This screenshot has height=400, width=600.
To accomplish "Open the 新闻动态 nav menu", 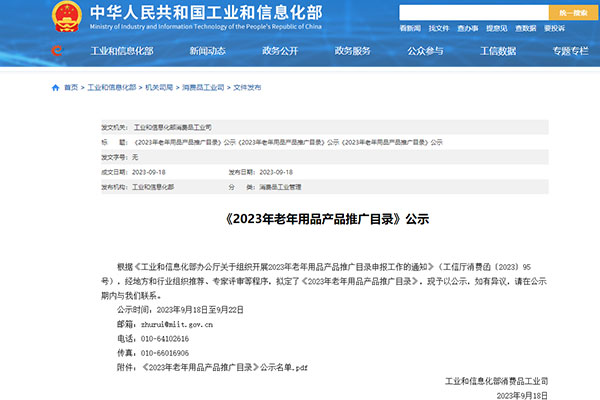I will click(207, 51).
